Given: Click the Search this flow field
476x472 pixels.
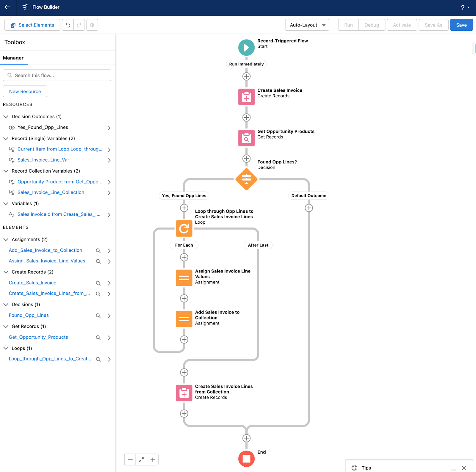Looking at the screenshot, I should (57, 75).
